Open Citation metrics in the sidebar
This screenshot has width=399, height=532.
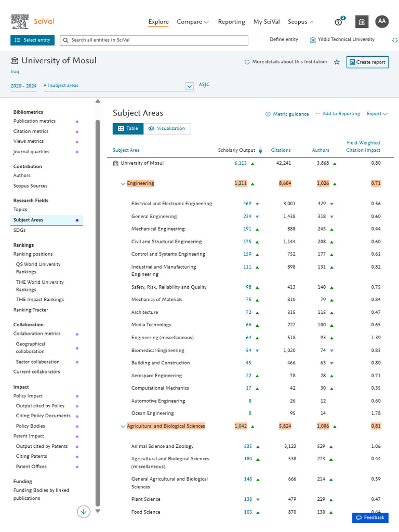click(31, 131)
